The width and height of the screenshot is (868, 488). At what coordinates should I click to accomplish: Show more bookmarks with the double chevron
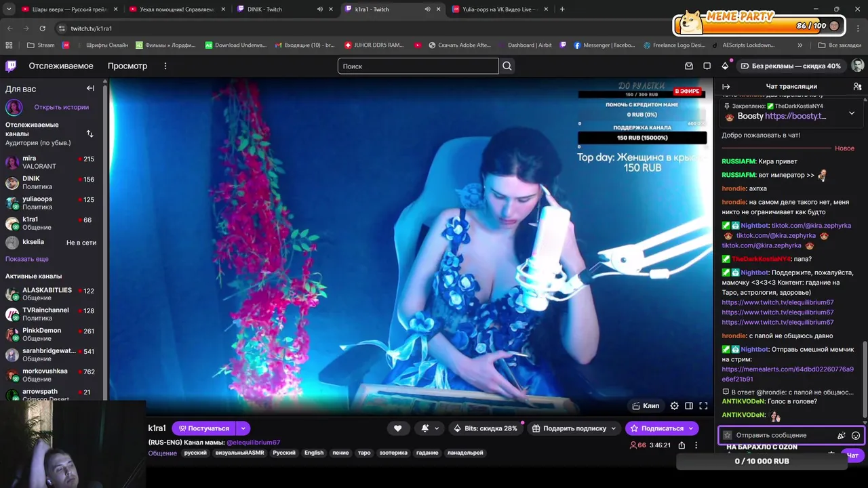tap(800, 45)
